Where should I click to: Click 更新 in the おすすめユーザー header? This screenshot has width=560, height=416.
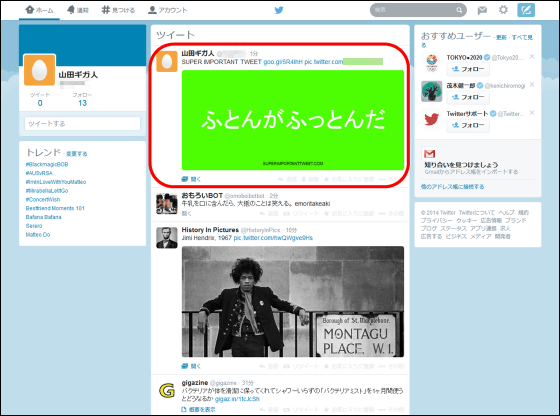(x=501, y=37)
